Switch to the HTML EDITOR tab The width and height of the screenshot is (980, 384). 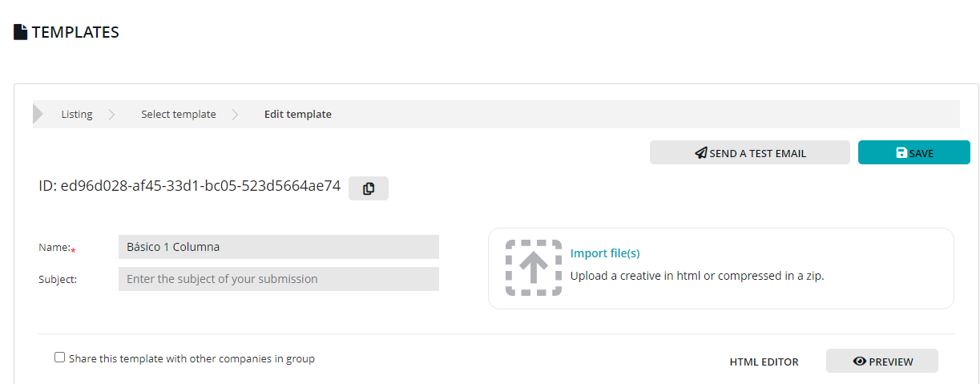pos(764,362)
